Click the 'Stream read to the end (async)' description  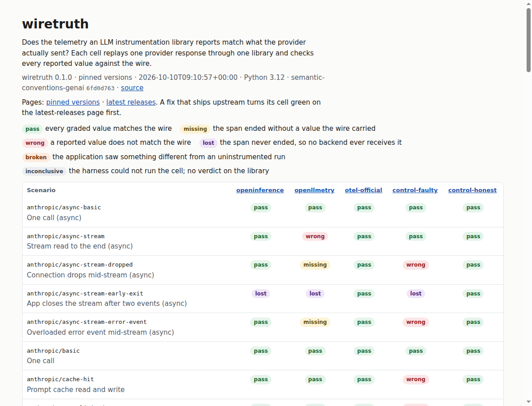tap(80, 246)
